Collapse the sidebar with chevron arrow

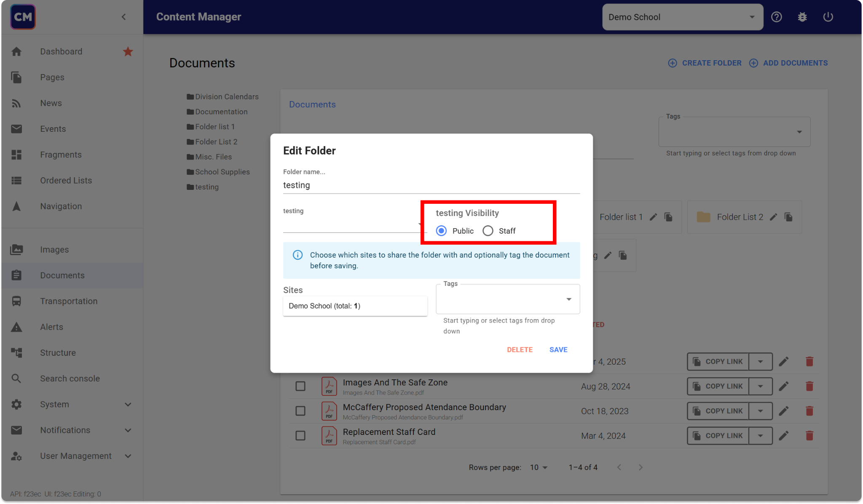coord(123,17)
